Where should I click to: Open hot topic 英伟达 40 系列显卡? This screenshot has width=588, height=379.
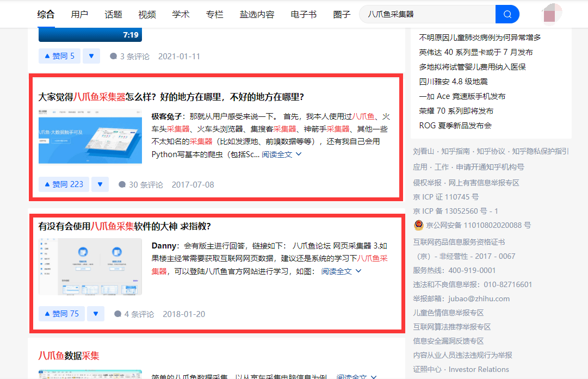(476, 52)
